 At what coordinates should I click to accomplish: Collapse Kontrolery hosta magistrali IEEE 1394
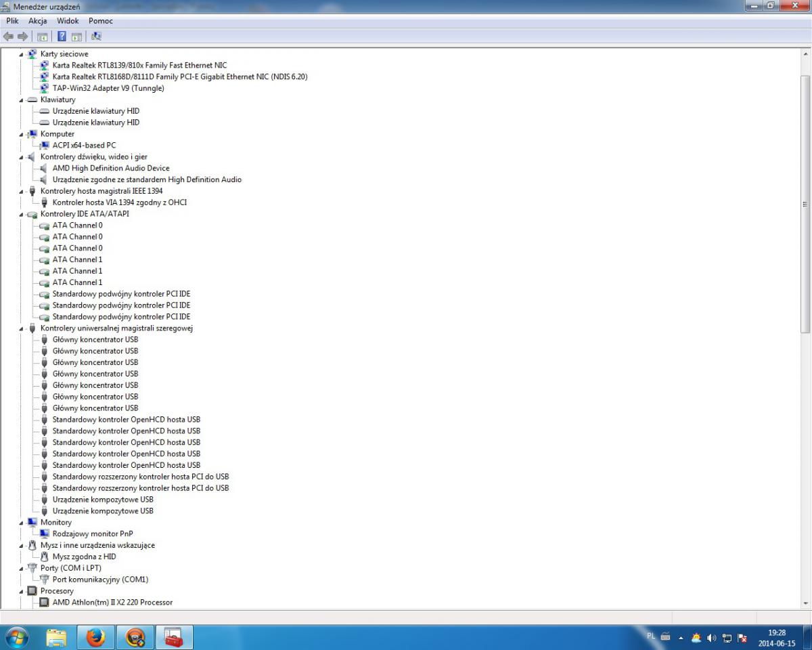click(22, 191)
